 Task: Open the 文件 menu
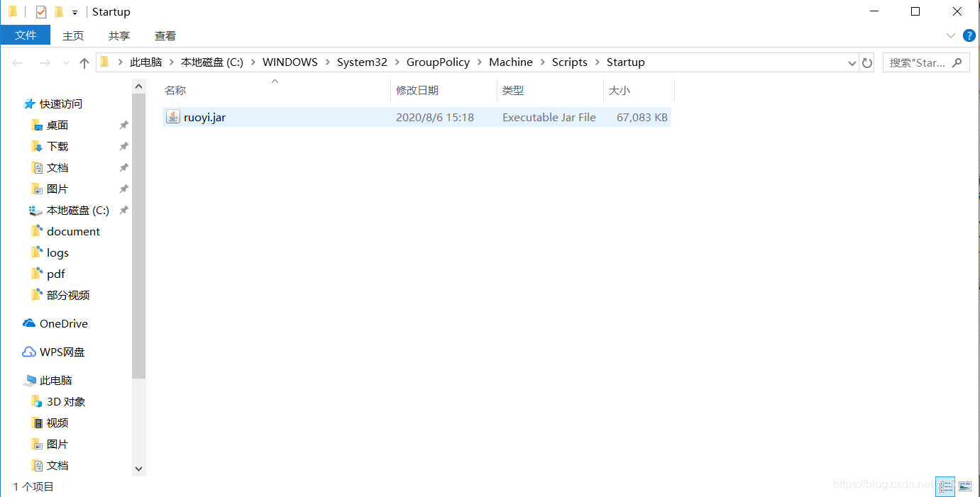(26, 35)
